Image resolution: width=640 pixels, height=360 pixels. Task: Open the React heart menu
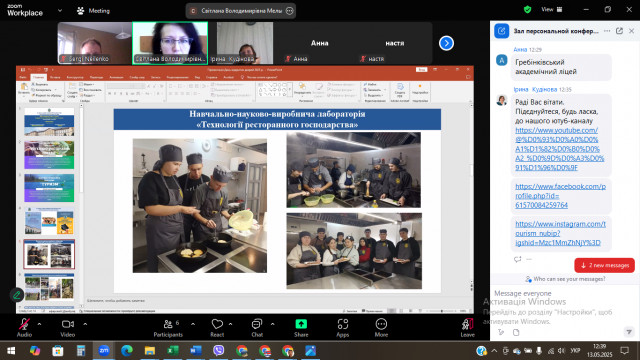coord(217,328)
